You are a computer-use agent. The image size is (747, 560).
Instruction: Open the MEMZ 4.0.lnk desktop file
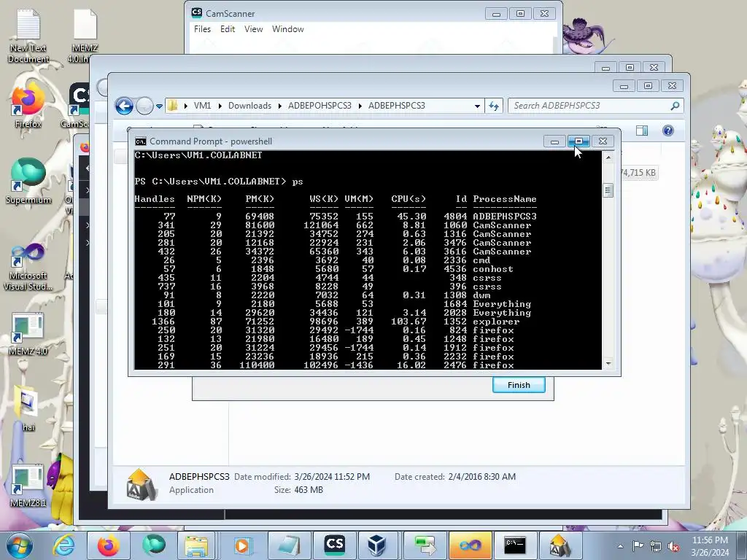tap(85, 36)
